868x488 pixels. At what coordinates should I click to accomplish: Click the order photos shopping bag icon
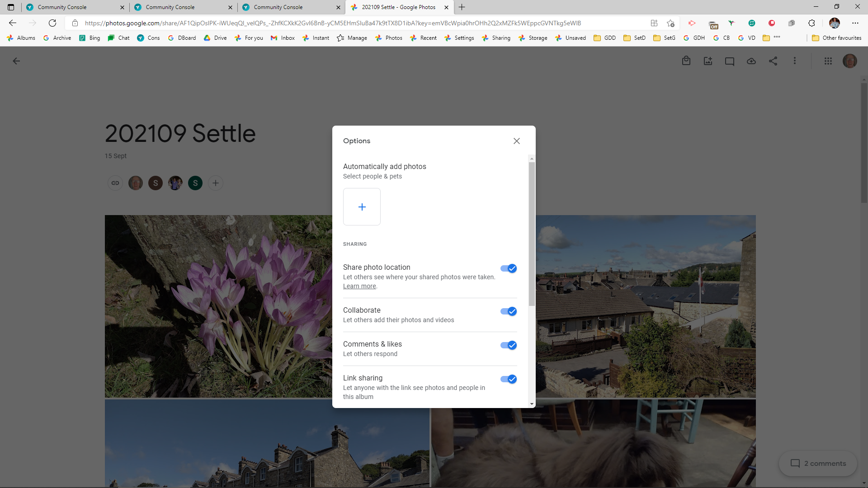point(686,61)
